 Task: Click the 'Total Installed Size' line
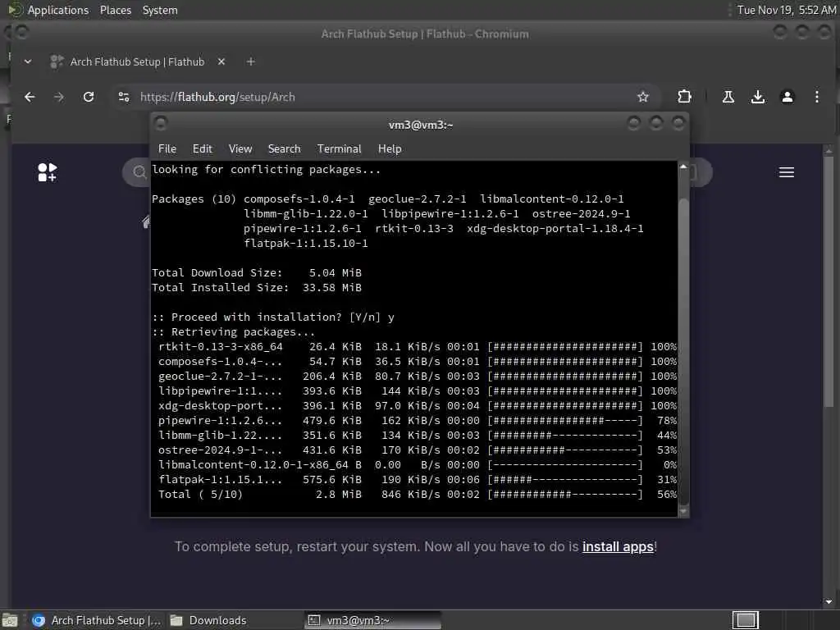[x=257, y=288]
